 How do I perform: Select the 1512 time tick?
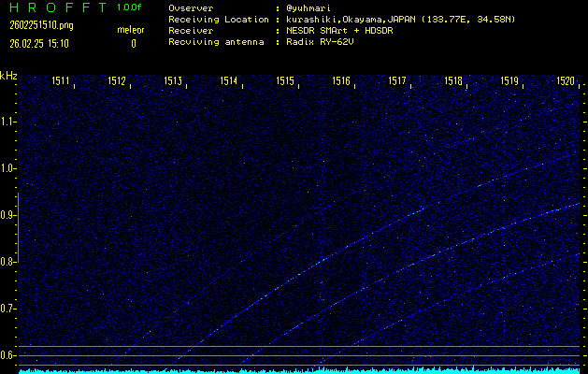tap(117, 81)
